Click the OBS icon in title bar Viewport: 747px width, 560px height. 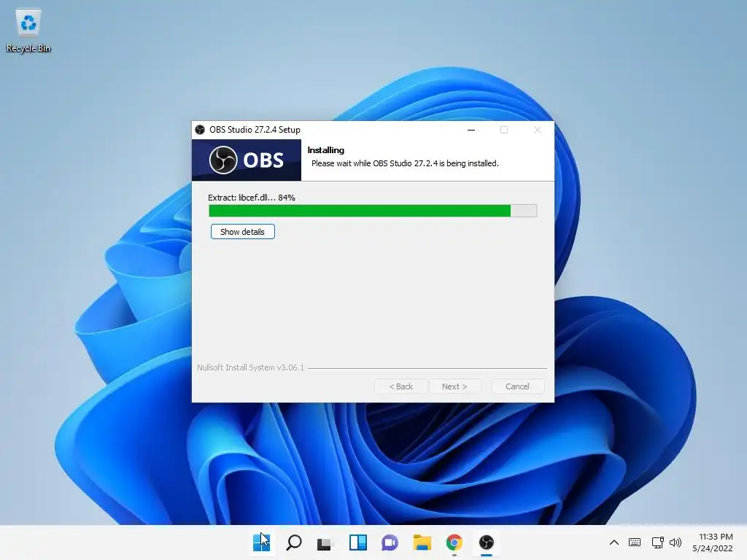[x=200, y=130]
